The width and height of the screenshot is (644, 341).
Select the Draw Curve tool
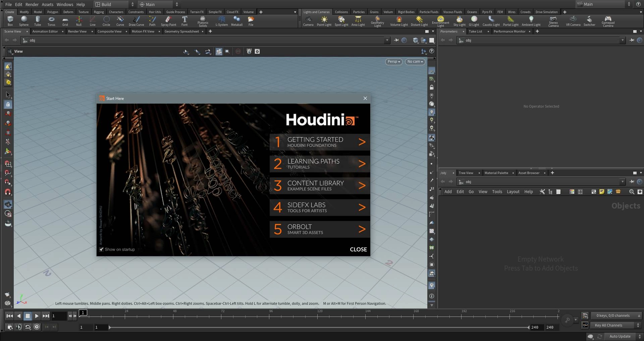tap(136, 21)
